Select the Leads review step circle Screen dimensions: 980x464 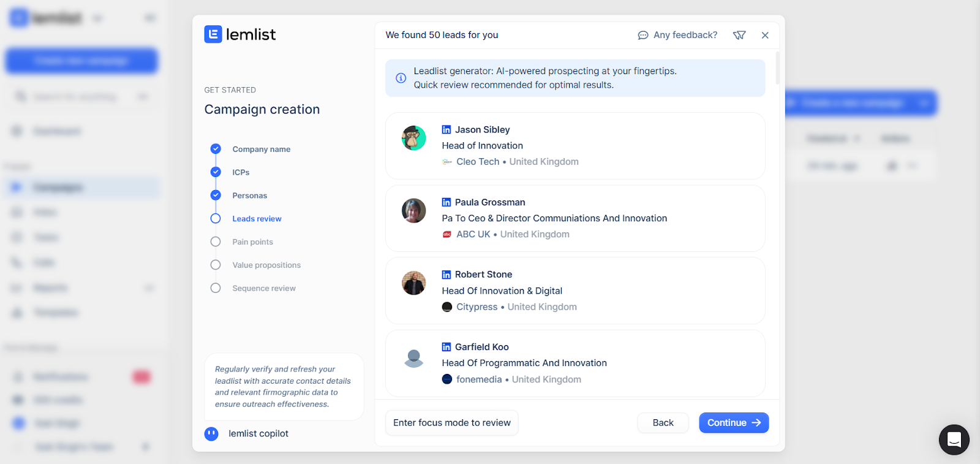click(216, 219)
